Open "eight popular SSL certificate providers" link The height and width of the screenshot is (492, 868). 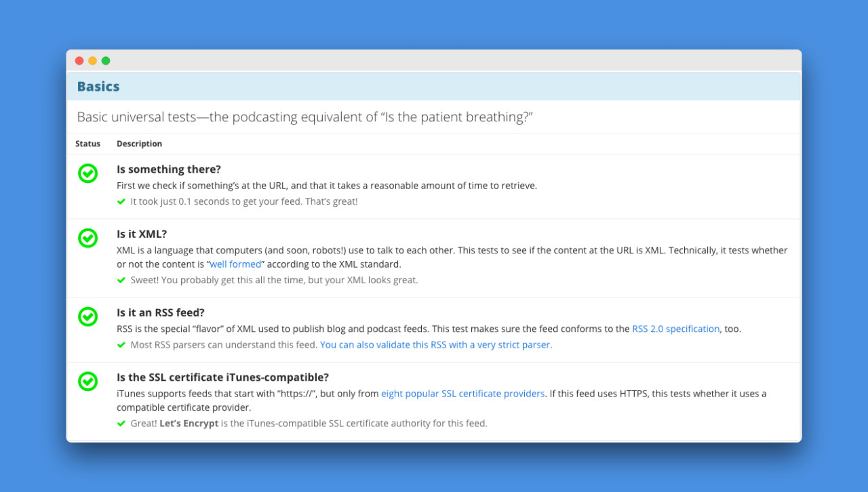(x=462, y=394)
